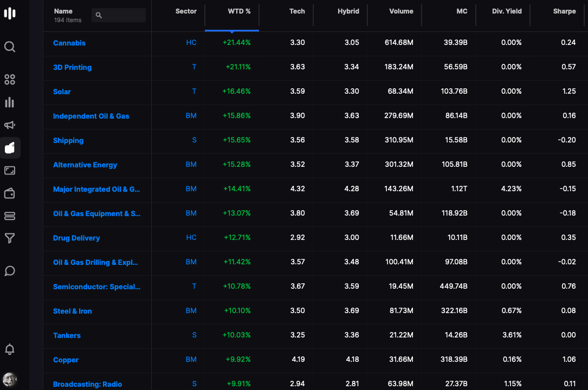Open the bar chart icon in sidebar

[10, 102]
